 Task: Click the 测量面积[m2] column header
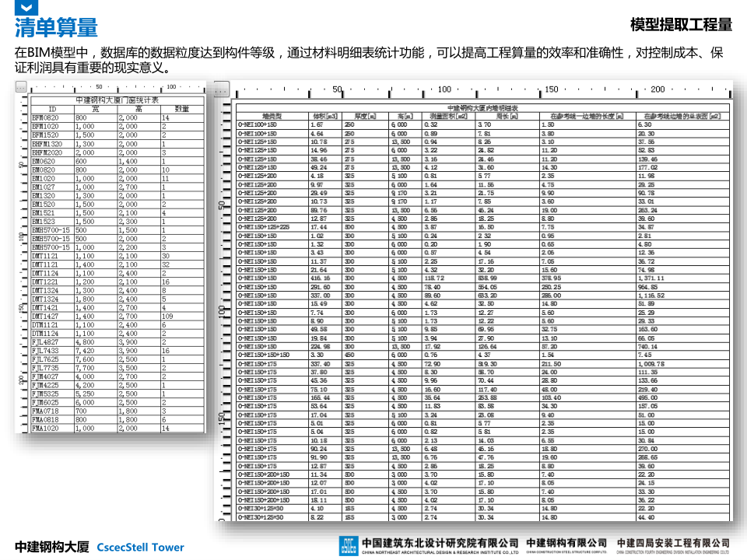point(449,116)
